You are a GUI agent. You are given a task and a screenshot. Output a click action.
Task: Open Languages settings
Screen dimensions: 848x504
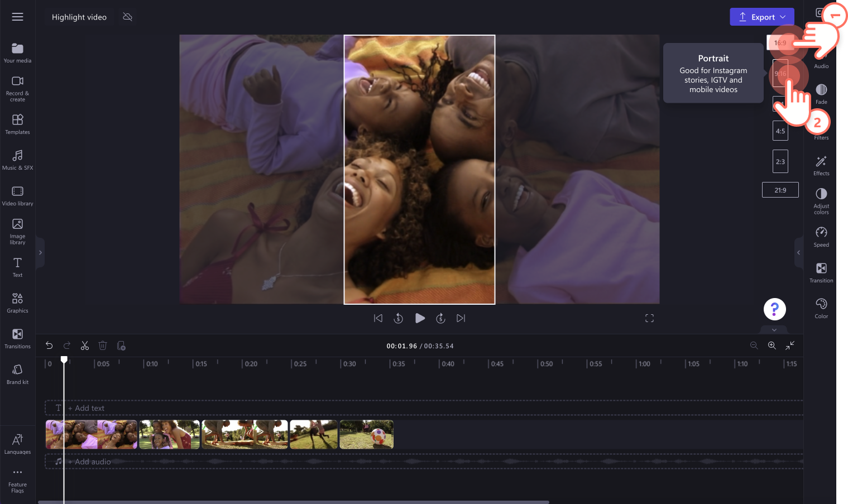click(17, 444)
